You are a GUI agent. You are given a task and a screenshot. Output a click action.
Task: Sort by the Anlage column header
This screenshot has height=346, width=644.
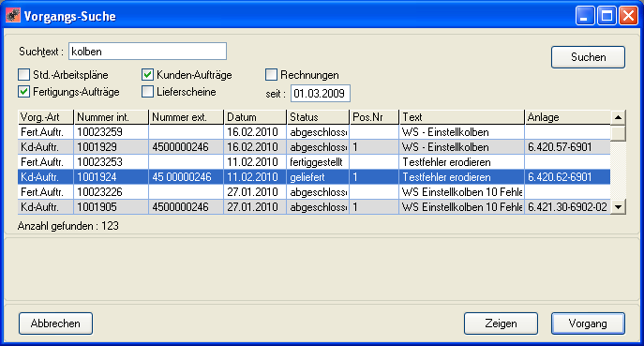pyautogui.click(x=567, y=117)
